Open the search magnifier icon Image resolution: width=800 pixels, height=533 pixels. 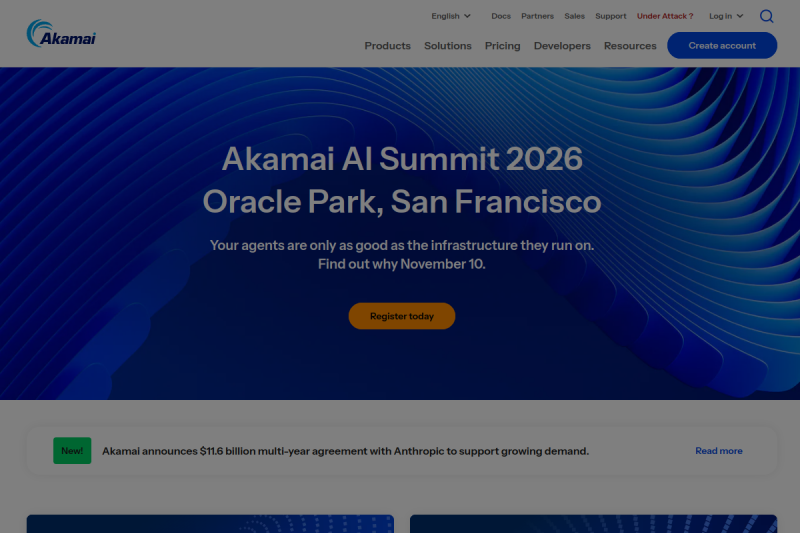click(x=766, y=16)
